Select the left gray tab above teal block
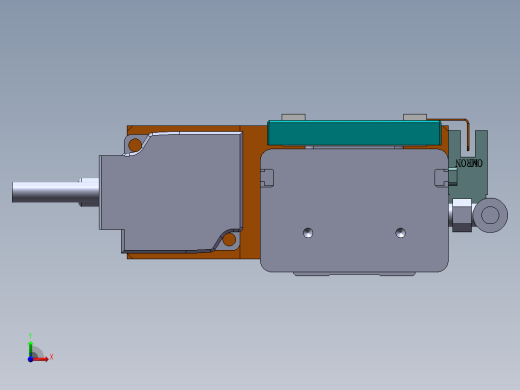The width and height of the screenshot is (520, 390). point(293,117)
